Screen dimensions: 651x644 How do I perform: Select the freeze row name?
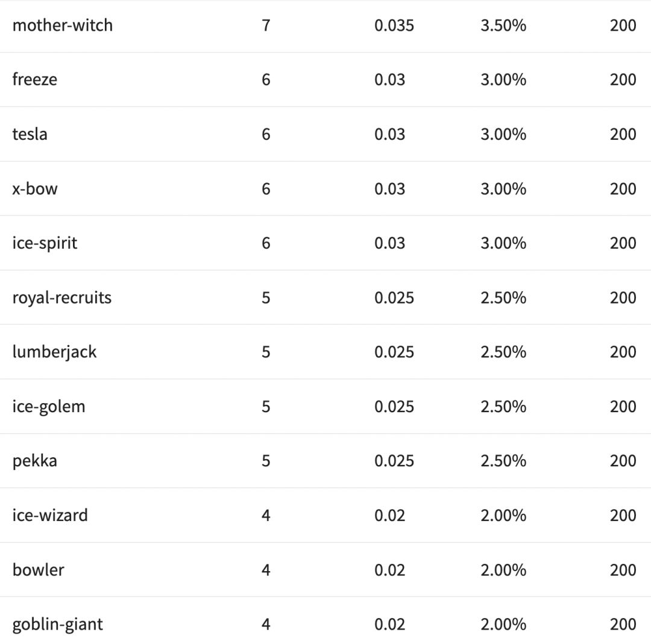[34, 80]
